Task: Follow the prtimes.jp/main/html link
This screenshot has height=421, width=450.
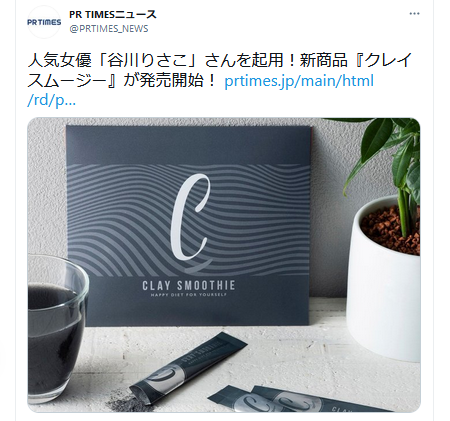Action: (x=299, y=81)
